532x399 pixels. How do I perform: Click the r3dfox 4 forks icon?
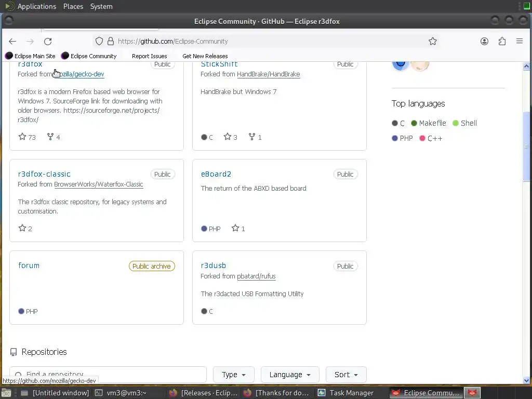(50, 137)
